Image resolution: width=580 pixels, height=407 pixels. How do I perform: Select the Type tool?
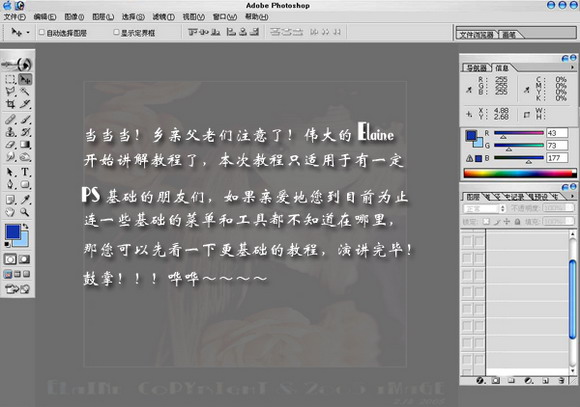pos(25,172)
